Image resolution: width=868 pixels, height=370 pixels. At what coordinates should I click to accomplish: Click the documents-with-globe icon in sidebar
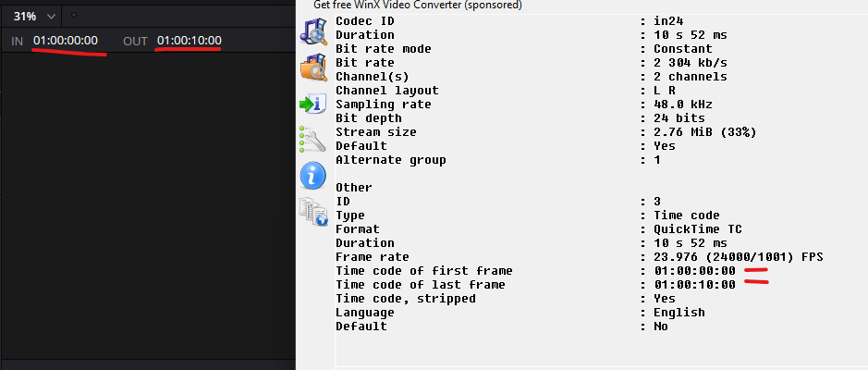coord(313,212)
